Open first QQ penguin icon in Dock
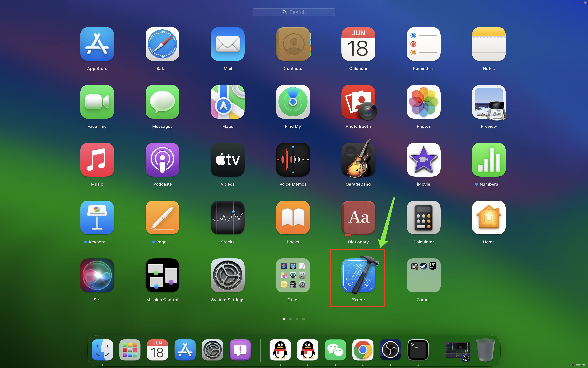Image resolution: width=588 pixels, height=368 pixels. tap(280, 350)
